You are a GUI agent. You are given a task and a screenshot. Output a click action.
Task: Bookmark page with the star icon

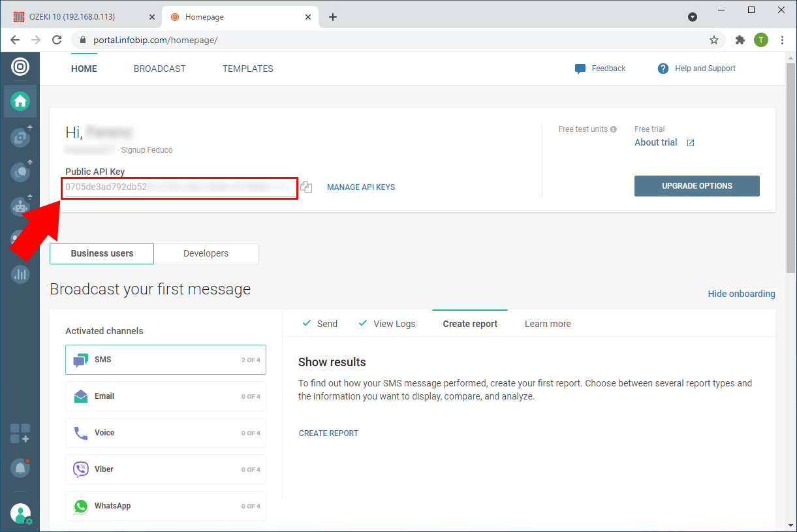tap(714, 40)
